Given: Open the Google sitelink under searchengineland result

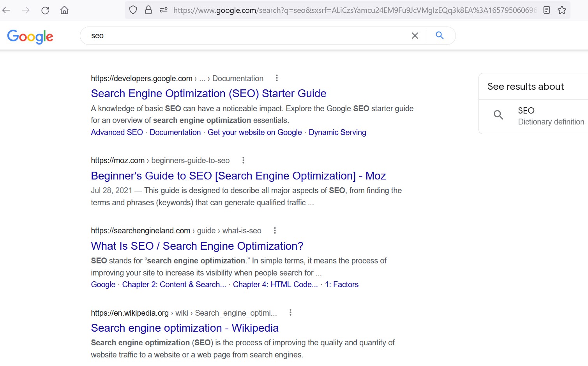Looking at the screenshot, I should tap(103, 284).
